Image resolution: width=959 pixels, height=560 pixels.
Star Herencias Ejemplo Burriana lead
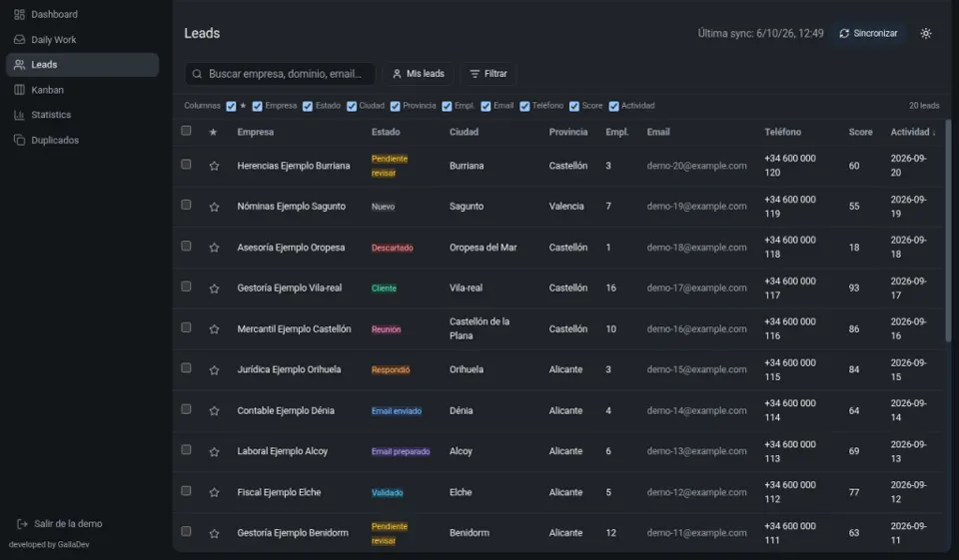(214, 166)
